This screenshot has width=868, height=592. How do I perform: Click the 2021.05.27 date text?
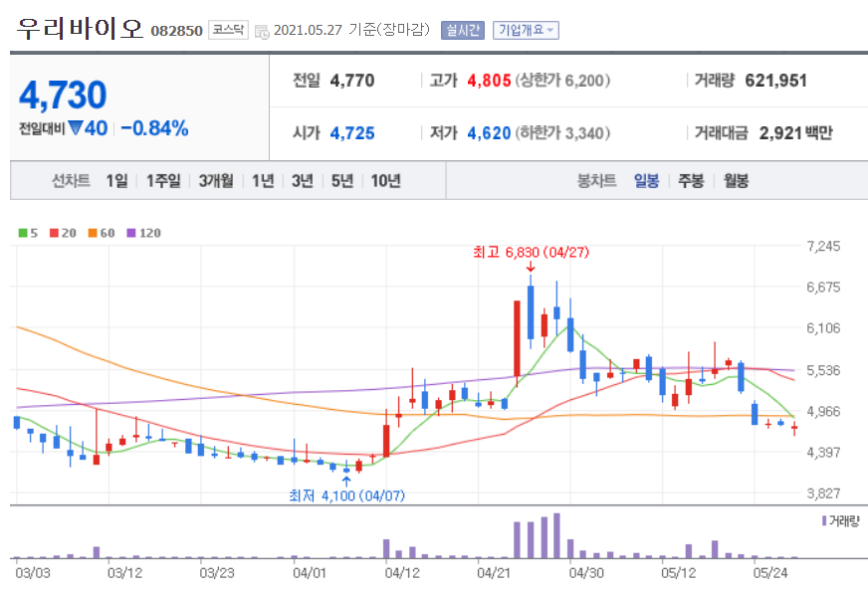(x=308, y=30)
